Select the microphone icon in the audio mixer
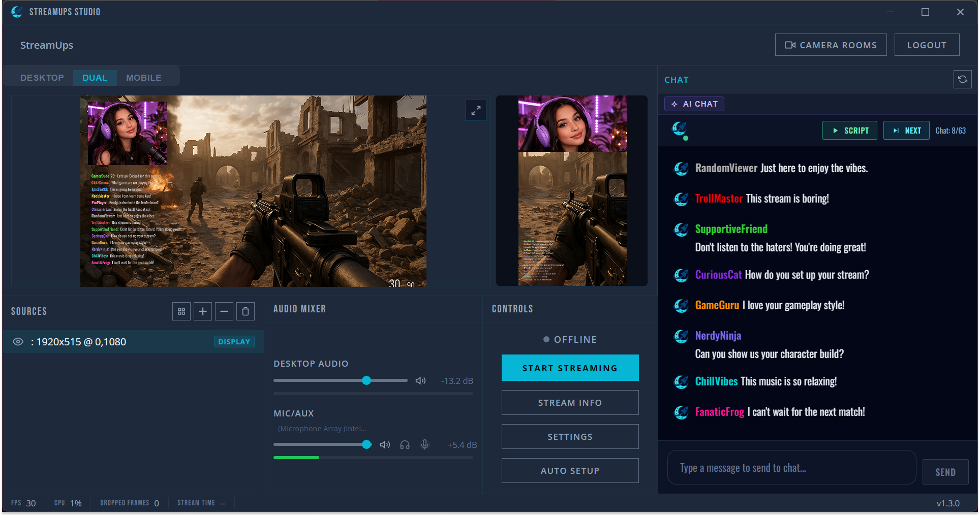Screen dimensions: 980x516 (x=425, y=444)
